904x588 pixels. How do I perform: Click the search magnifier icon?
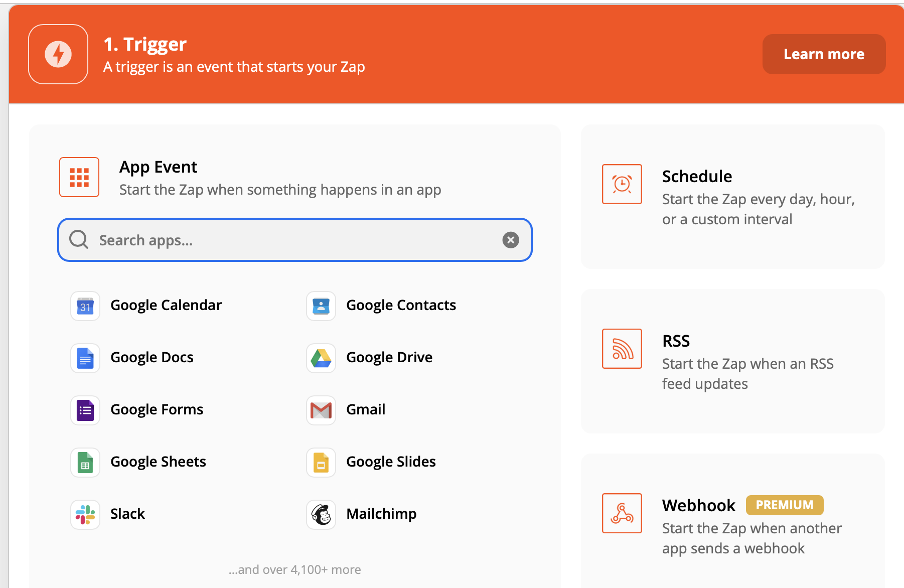(x=79, y=240)
